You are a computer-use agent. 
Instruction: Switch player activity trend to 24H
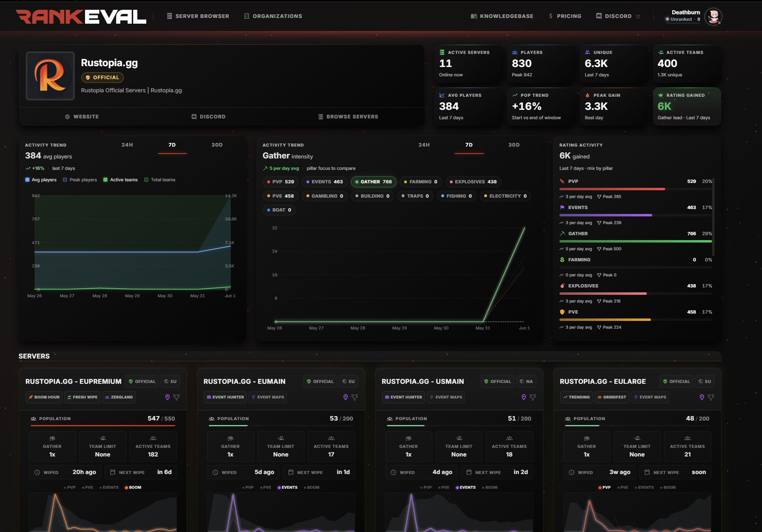(127, 145)
